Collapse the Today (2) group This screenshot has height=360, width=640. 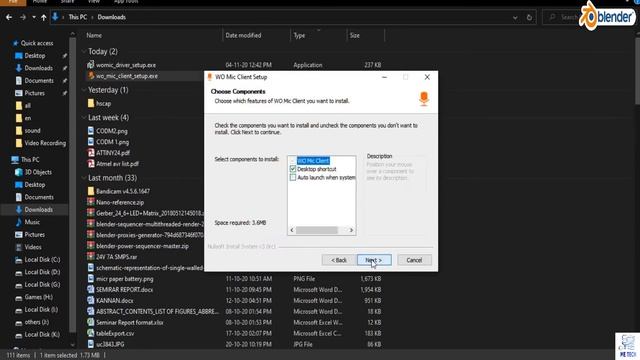[x=84, y=51]
